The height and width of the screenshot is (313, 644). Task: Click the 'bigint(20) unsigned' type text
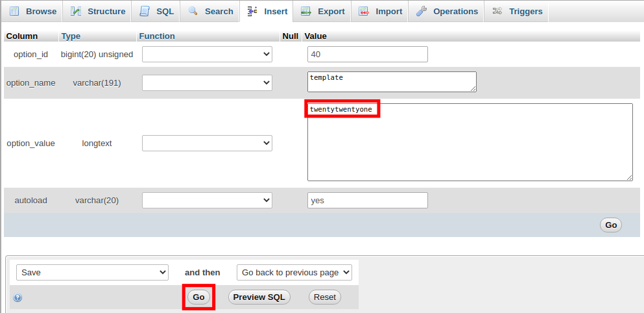coord(97,55)
